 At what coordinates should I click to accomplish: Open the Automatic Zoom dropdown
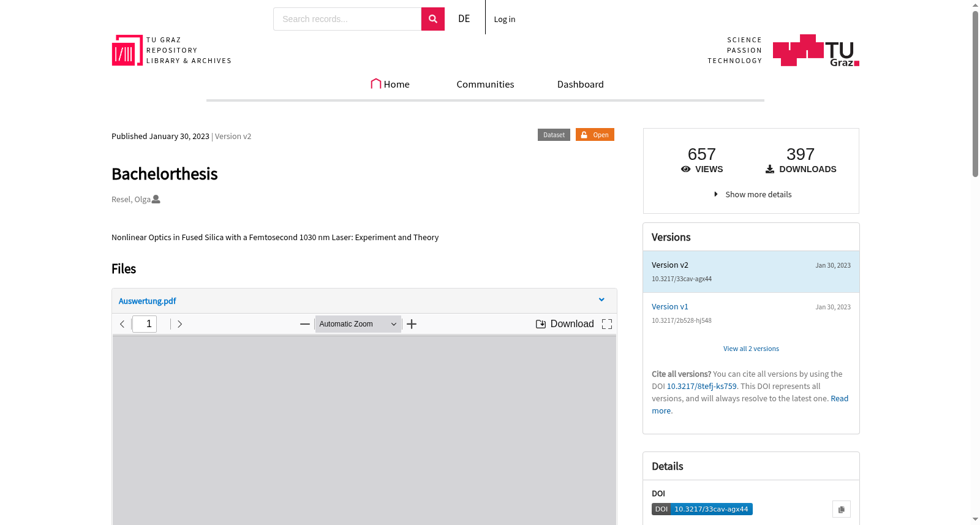coord(358,324)
